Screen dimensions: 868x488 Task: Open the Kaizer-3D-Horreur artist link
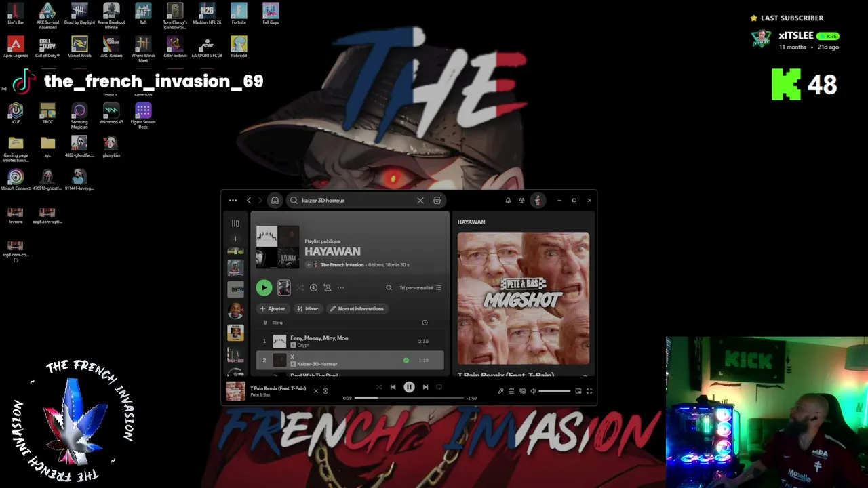point(317,364)
